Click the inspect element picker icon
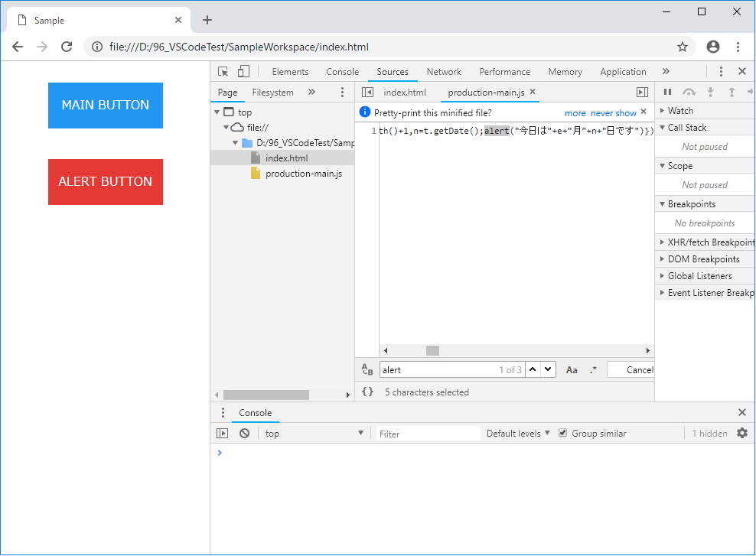The height and width of the screenshot is (556, 756). pyautogui.click(x=223, y=72)
